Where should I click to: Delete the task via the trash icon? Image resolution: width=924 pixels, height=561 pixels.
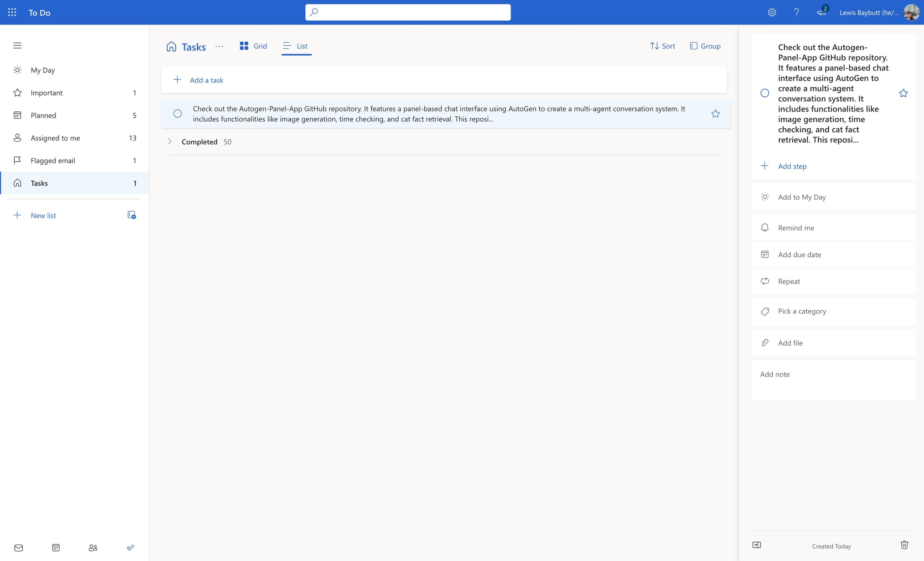(x=904, y=544)
